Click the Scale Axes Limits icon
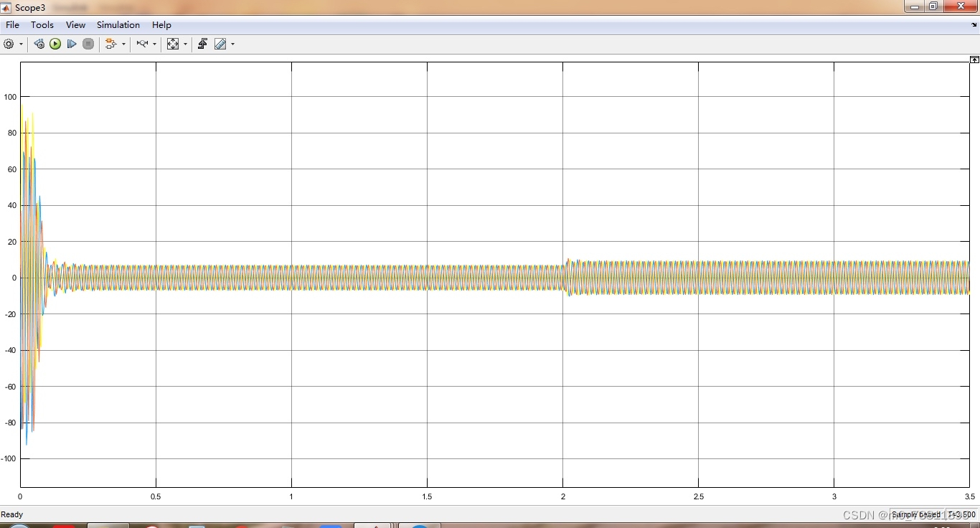The width and height of the screenshot is (980, 528). 173,44
